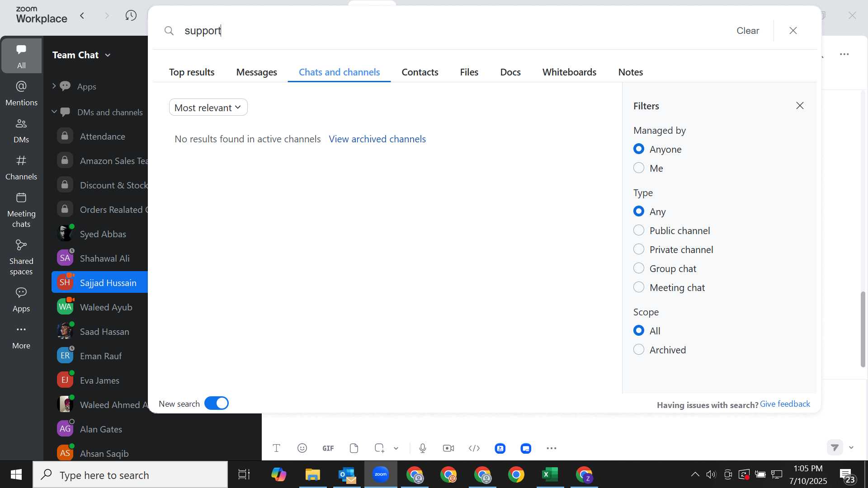Filter by Private channel

point(639,249)
